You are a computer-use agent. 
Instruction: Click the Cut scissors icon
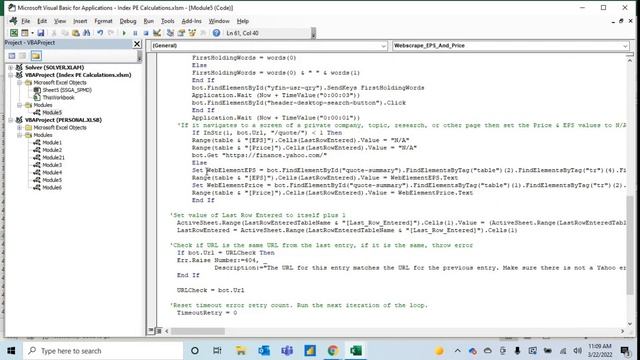coord(53,33)
